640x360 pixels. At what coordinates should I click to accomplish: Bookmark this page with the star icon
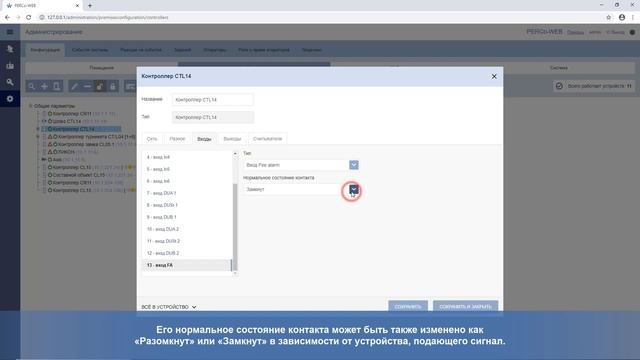click(609, 17)
